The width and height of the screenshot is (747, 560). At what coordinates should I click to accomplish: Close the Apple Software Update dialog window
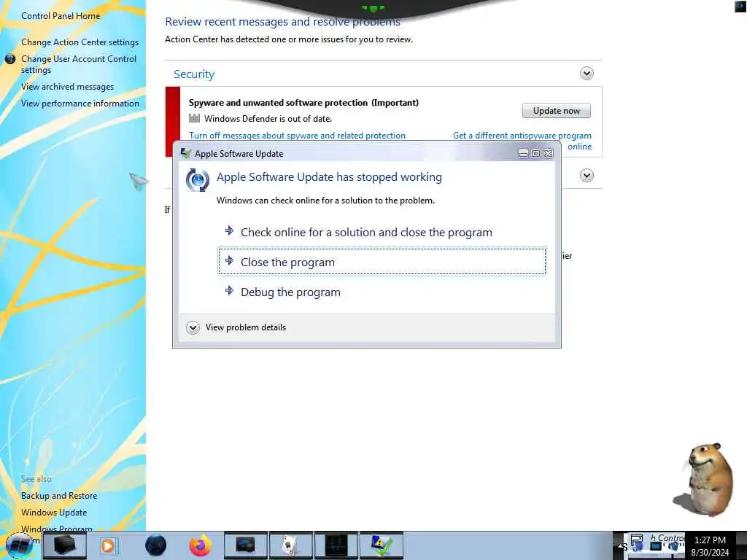[x=549, y=153]
